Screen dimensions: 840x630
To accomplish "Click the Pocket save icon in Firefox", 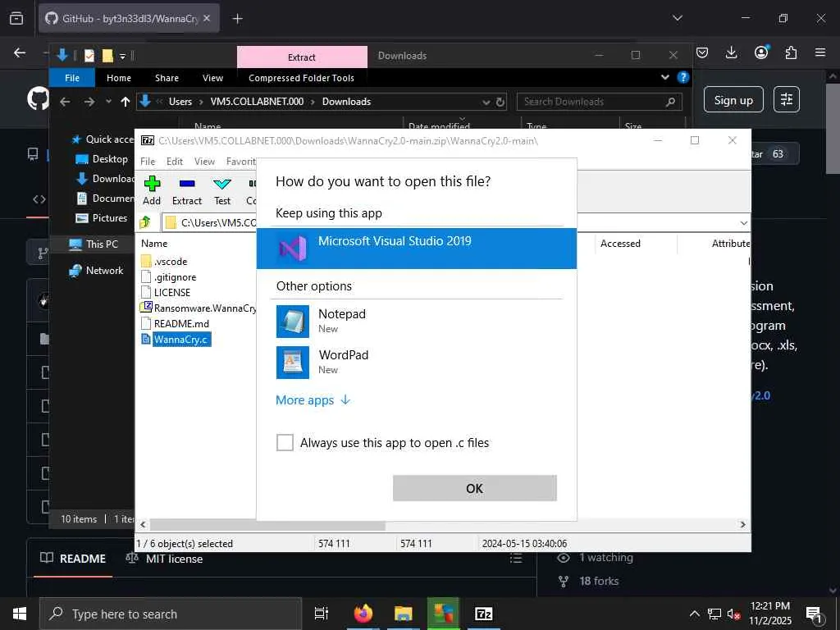I will point(702,52).
